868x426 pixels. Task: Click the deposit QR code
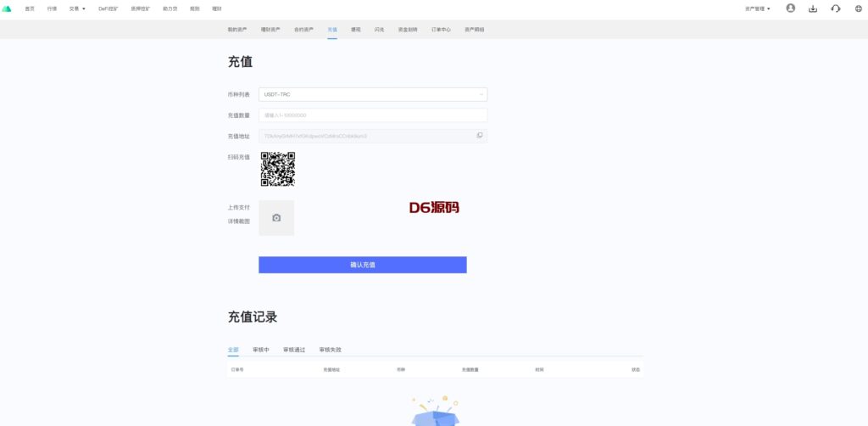[x=278, y=169]
